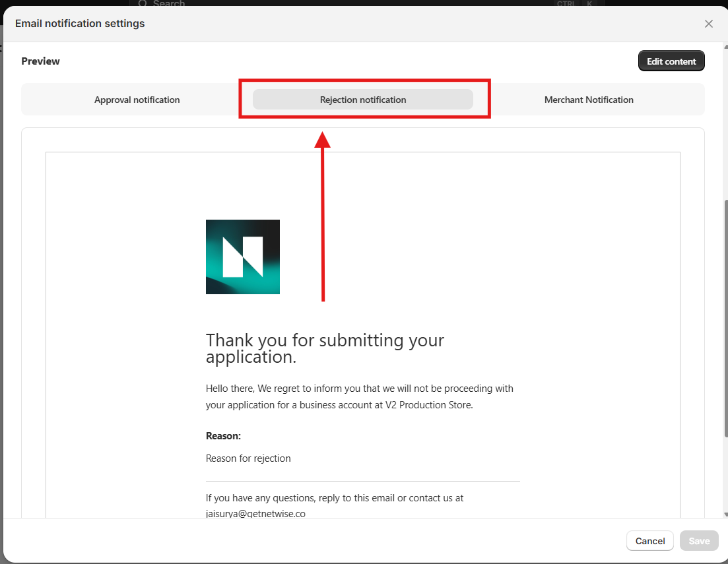Click the Cancel button
This screenshot has width=728, height=564.
pos(649,541)
